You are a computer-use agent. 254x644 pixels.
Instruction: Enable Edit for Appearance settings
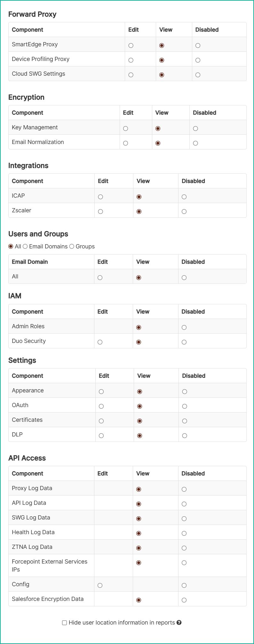coord(101,392)
